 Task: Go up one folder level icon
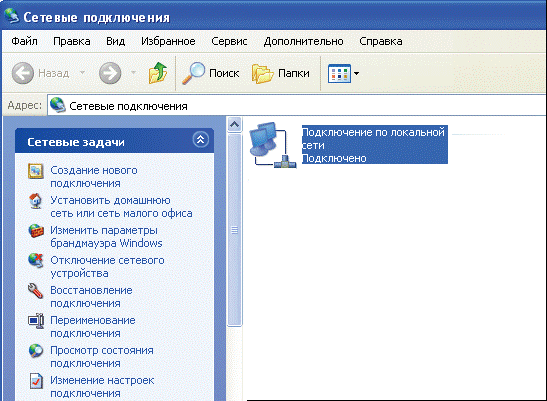pos(158,73)
